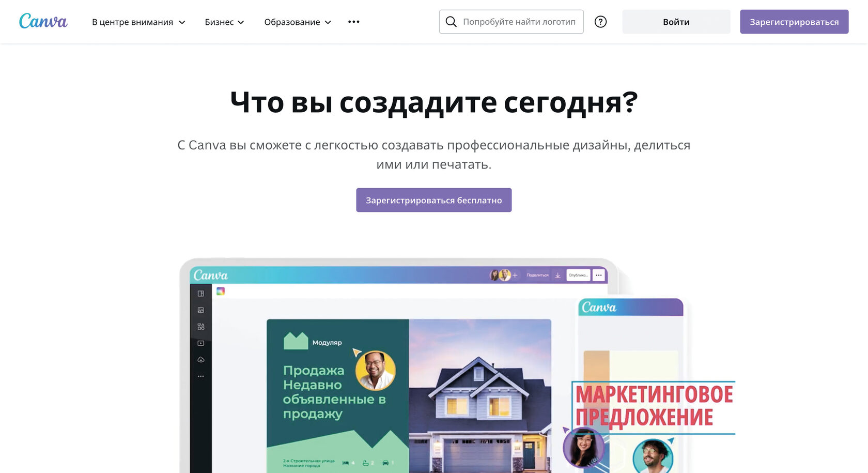Click the header «Зарегистрироваться» button
This screenshot has width=868, height=473.
794,22
